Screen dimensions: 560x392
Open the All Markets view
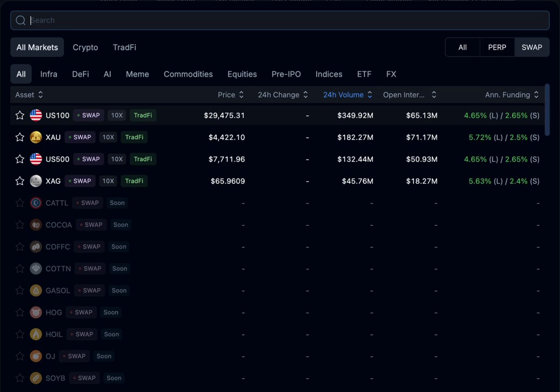37,48
